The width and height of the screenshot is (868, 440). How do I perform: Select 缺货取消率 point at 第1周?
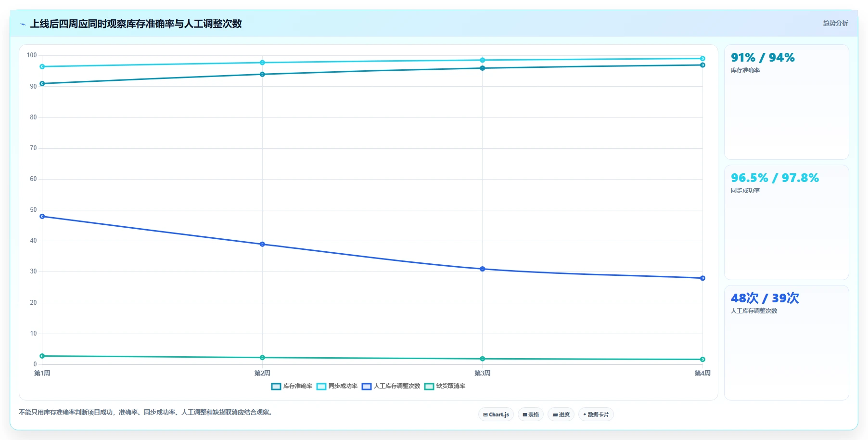click(x=42, y=356)
